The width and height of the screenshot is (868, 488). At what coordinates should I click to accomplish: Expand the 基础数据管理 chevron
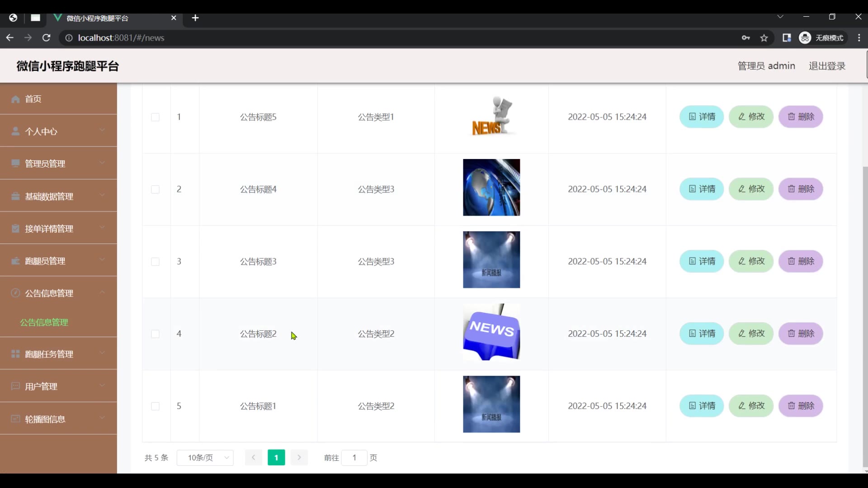pos(102,195)
